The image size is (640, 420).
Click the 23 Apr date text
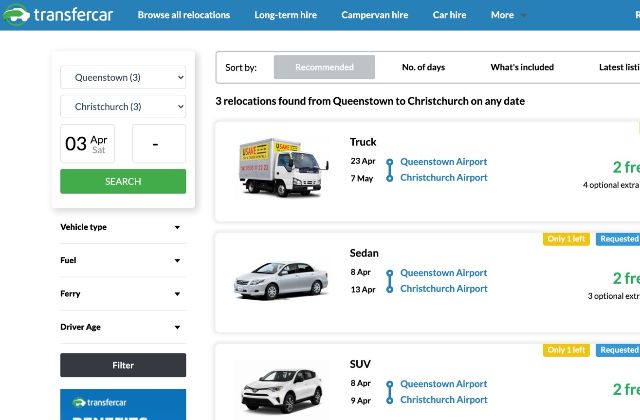click(x=363, y=161)
